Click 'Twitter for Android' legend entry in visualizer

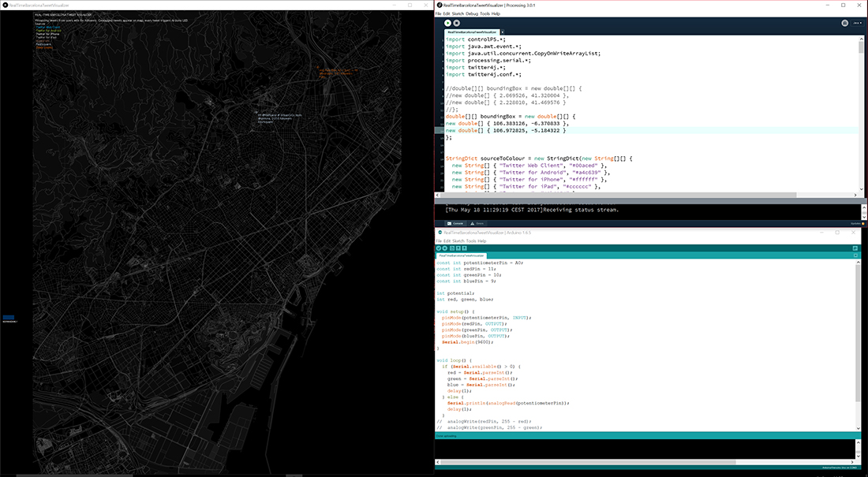tap(49, 31)
